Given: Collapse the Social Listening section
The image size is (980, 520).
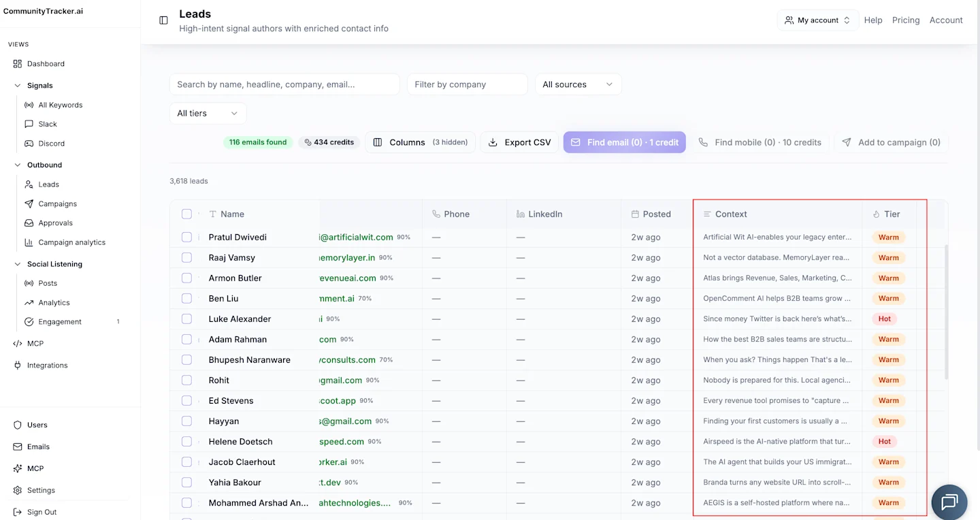Looking at the screenshot, I should 18,264.
